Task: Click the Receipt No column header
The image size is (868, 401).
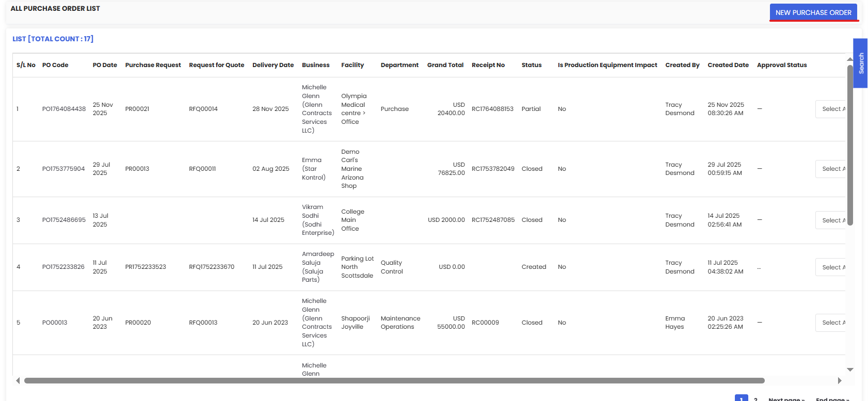Action: (488, 65)
